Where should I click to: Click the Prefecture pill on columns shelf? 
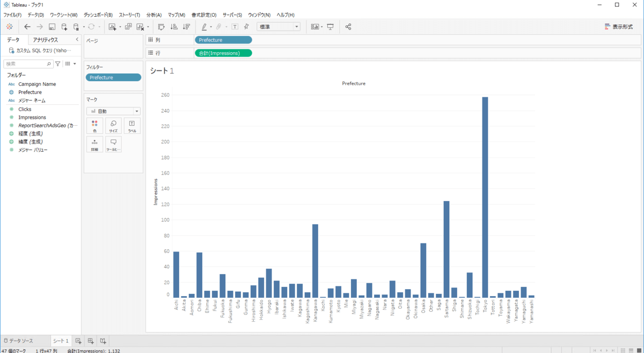pos(223,40)
